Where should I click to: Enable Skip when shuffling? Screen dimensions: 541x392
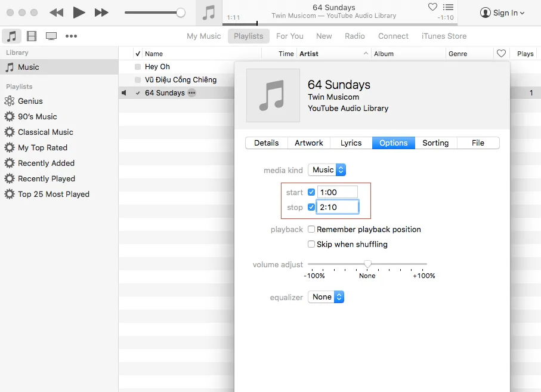[311, 244]
